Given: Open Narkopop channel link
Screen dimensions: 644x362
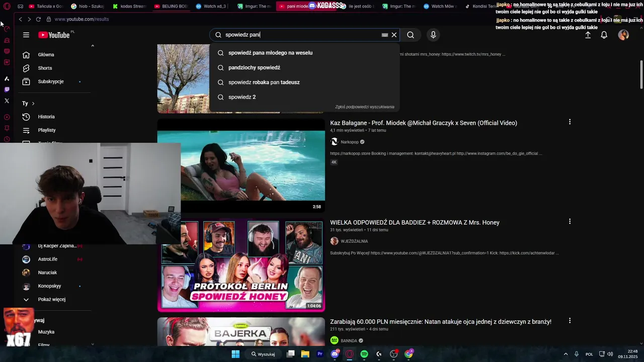Looking at the screenshot, I should tap(350, 142).
